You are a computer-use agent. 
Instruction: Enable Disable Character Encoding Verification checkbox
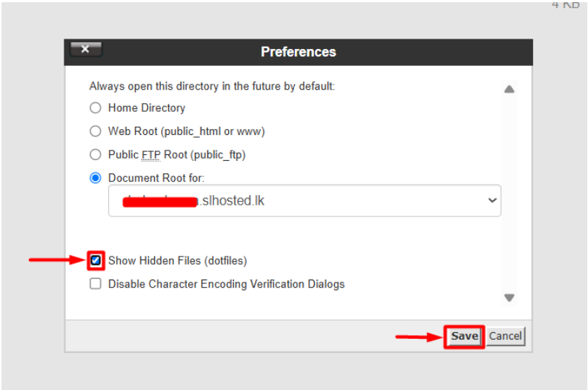coord(96,284)
